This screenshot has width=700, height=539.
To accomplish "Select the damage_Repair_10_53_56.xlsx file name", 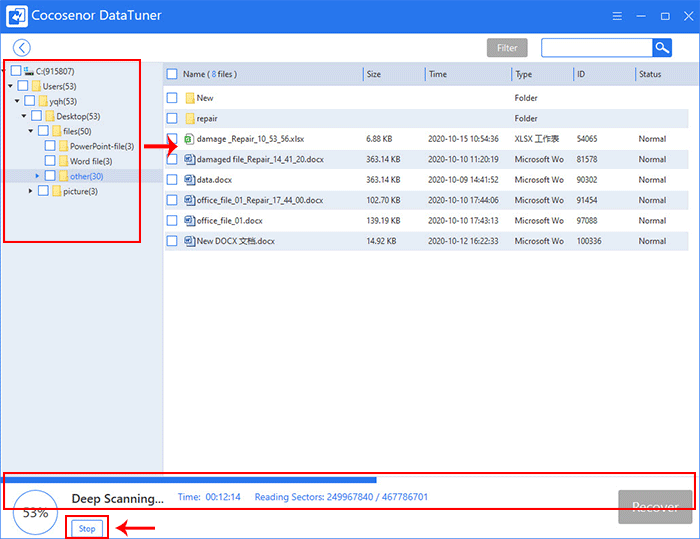I will (250, 139).
